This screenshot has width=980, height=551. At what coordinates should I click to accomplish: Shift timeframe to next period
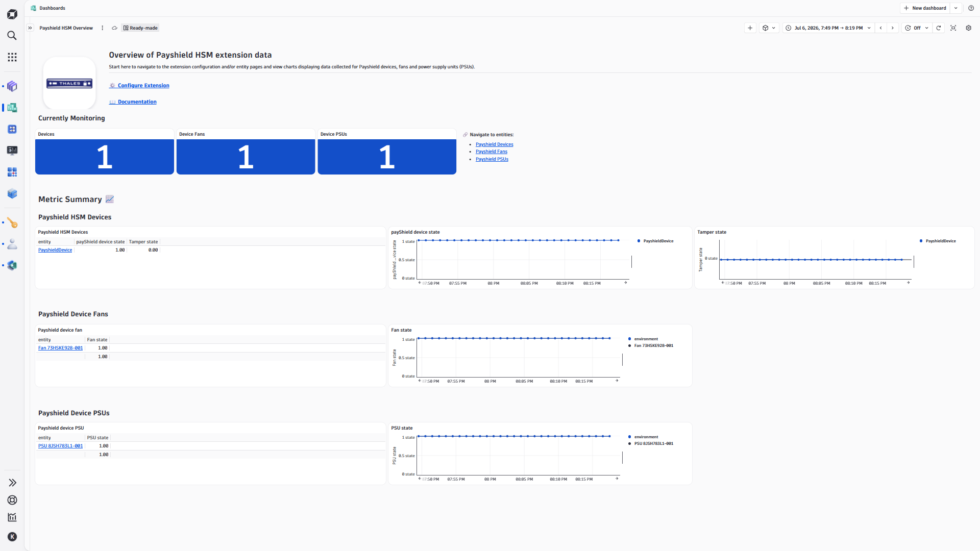(893, 28)
